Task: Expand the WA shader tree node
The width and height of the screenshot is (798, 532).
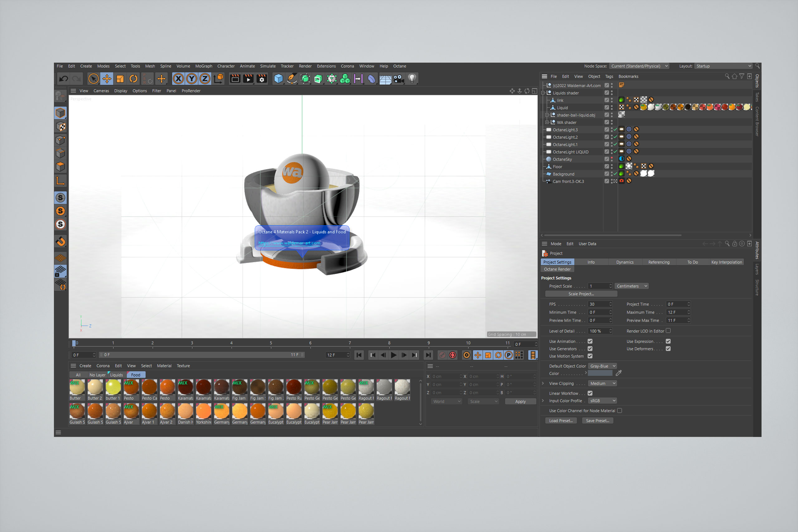Action: (x=547, y=122)
